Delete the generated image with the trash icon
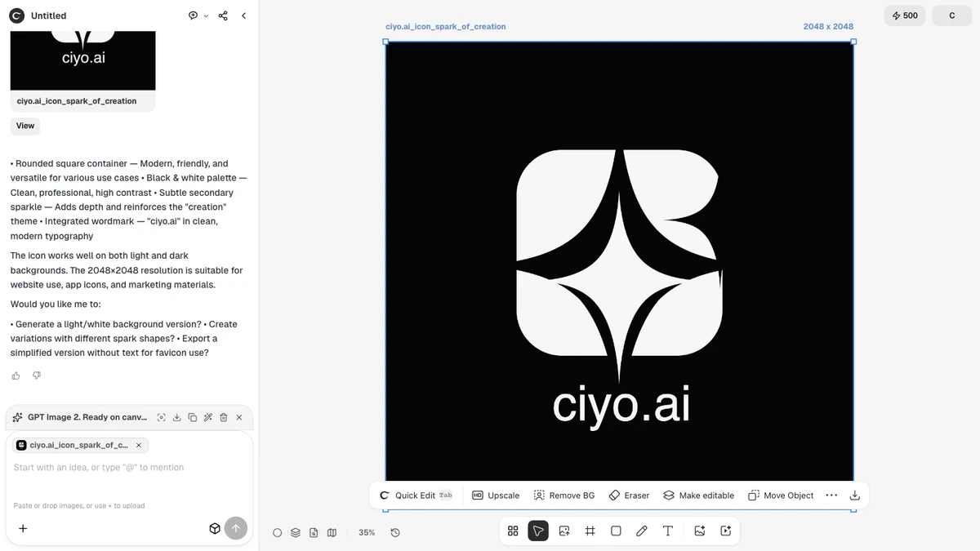The image size is (980, 551). pyautogui.click(x=224, y=417)
